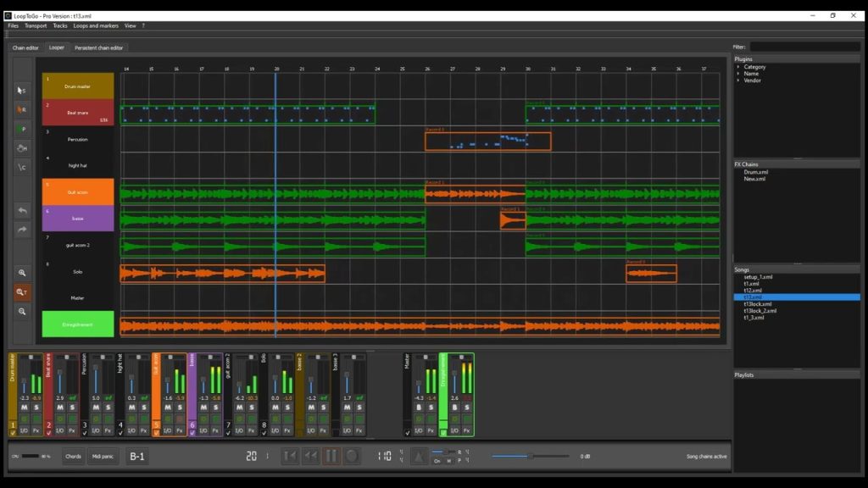This screenshot has width=868, height=488.
Task: Open the Loops and markers menu
Action: click(x=96, y=25)
